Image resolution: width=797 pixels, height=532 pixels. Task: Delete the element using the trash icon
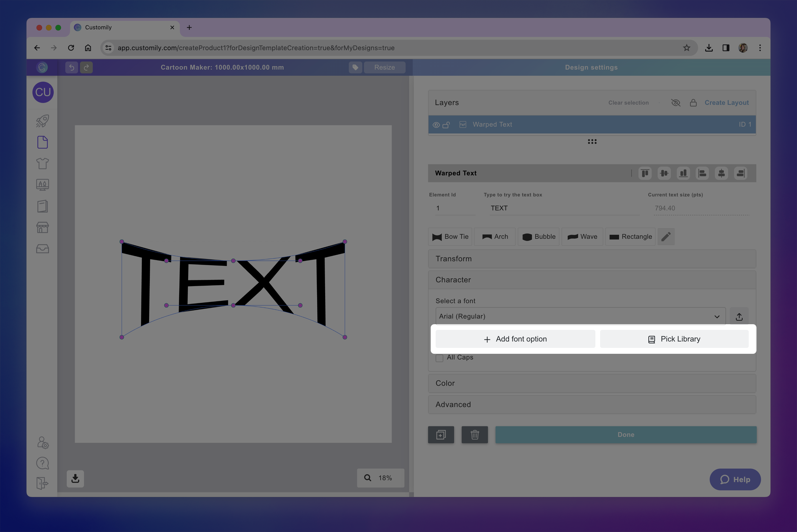pos(475,435)
